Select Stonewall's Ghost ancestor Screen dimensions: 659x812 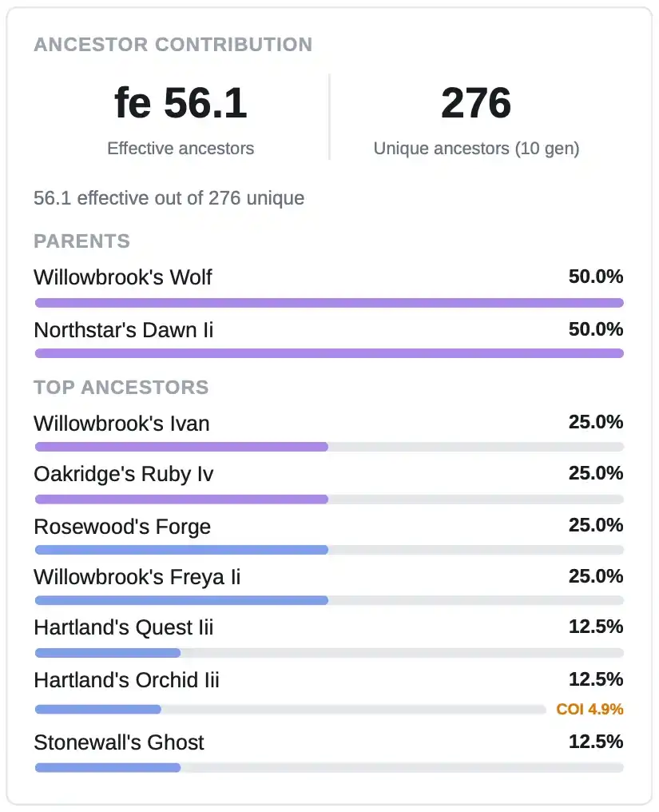119,742
